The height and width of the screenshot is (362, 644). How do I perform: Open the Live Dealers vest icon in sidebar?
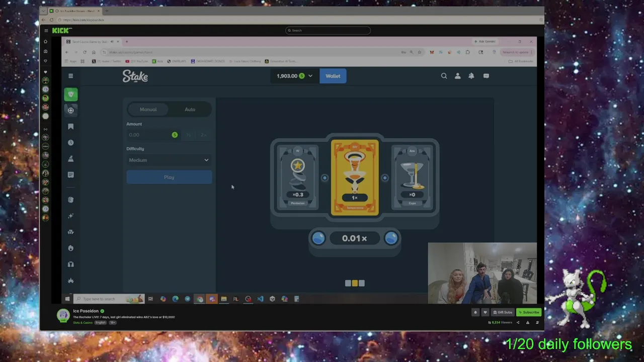pyautogui.click(x=71, y=264)
